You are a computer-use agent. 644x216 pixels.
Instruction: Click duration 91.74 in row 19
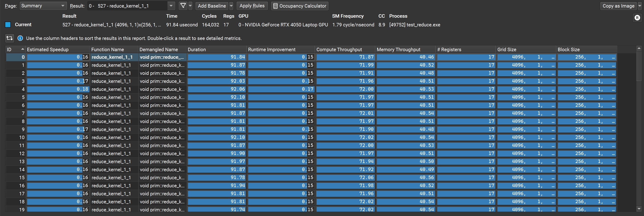216,209
